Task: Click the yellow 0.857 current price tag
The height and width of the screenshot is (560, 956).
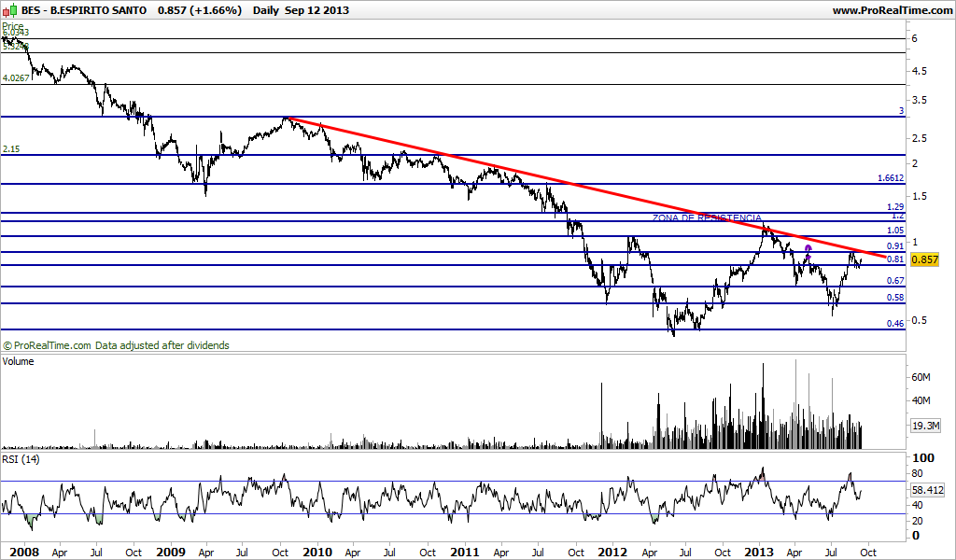Action: (924, 259)
